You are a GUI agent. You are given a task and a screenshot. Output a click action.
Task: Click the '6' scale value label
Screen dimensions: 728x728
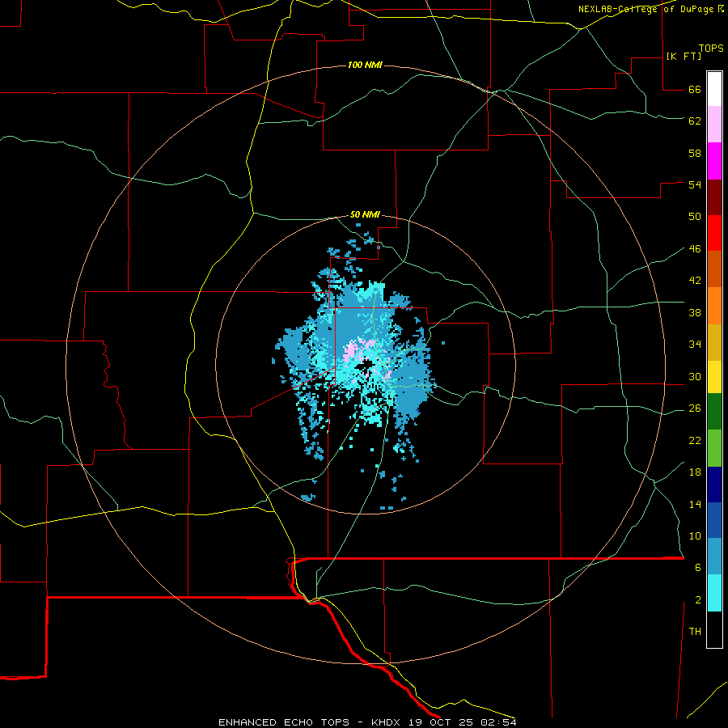tap(698, 567)
